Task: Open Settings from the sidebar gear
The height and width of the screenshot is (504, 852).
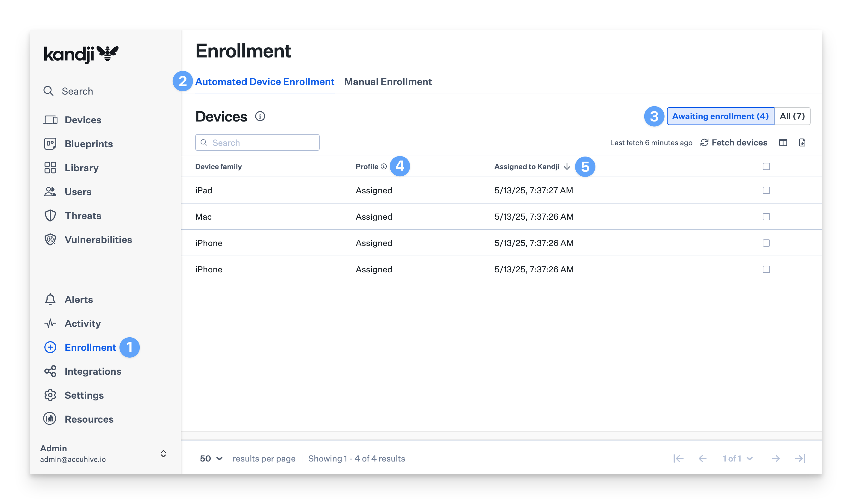Action: point(50,395)
